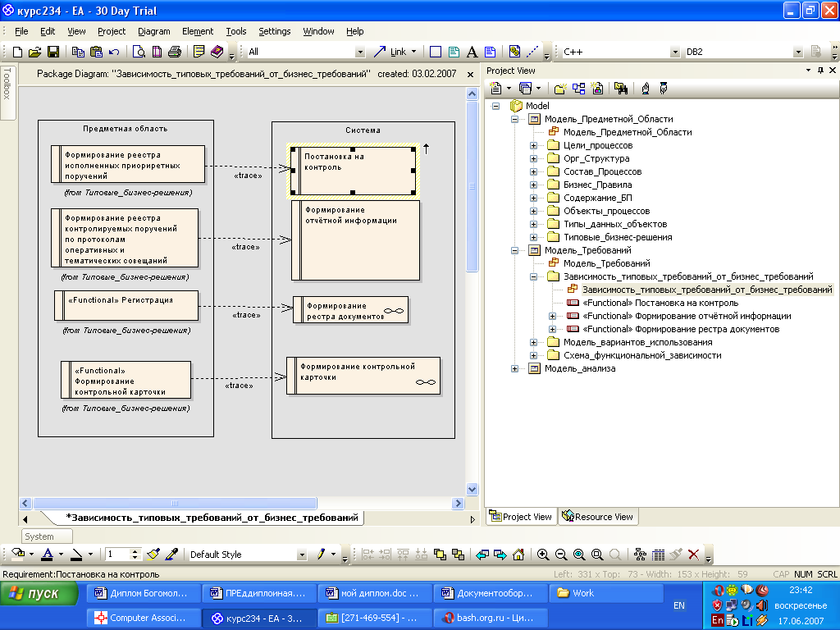Viewport: 840px width, 630px height.
Task: Select the Model root node
Action: pos(536,106)
